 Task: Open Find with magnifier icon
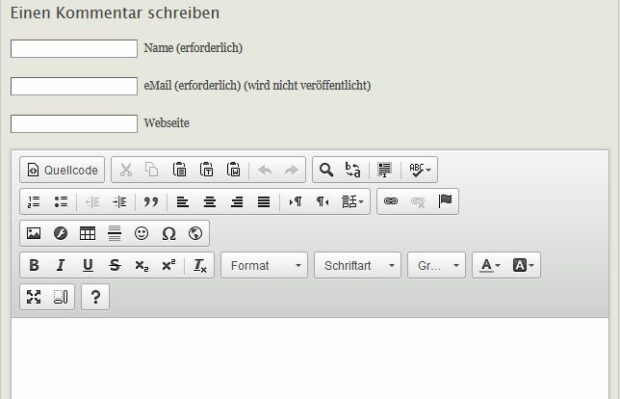pyautogui.click(x=326, y=170)
